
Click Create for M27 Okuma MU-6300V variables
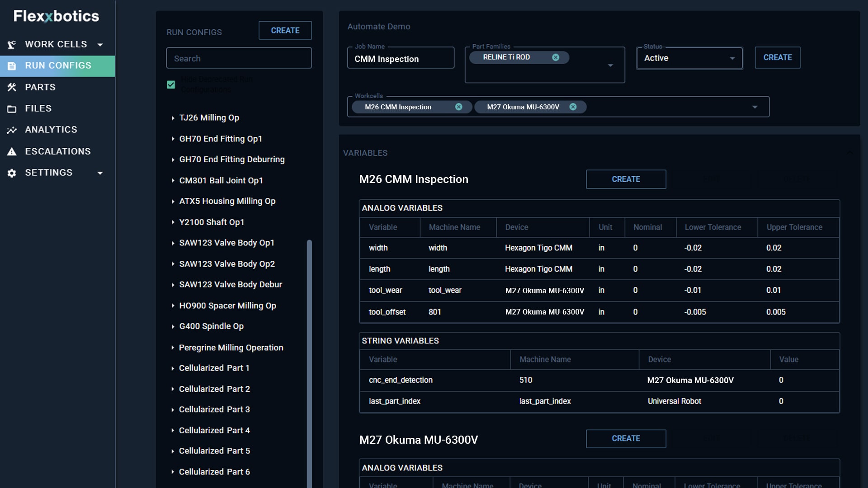[x=626, y=439]
